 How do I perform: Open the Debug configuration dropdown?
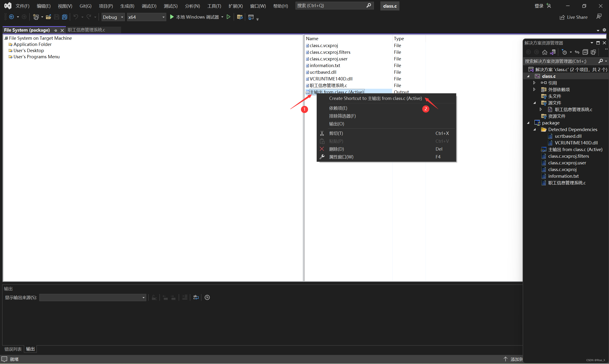[122, 17]
